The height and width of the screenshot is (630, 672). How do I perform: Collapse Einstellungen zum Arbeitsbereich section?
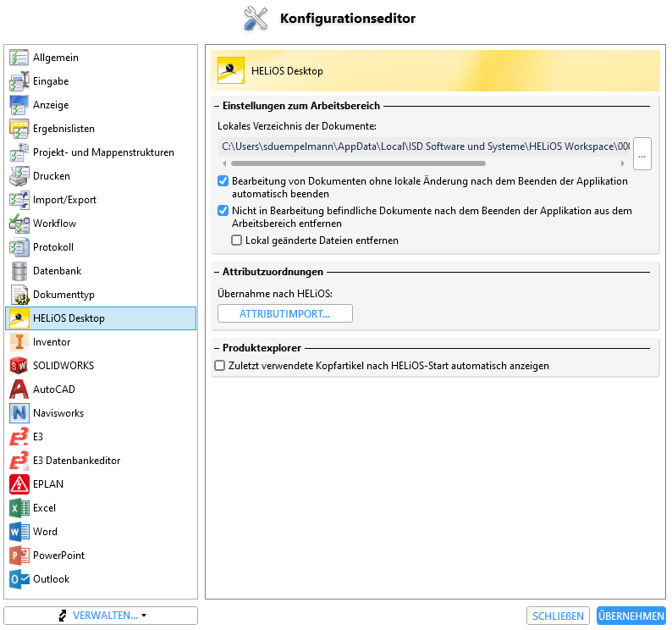(217, 106)
